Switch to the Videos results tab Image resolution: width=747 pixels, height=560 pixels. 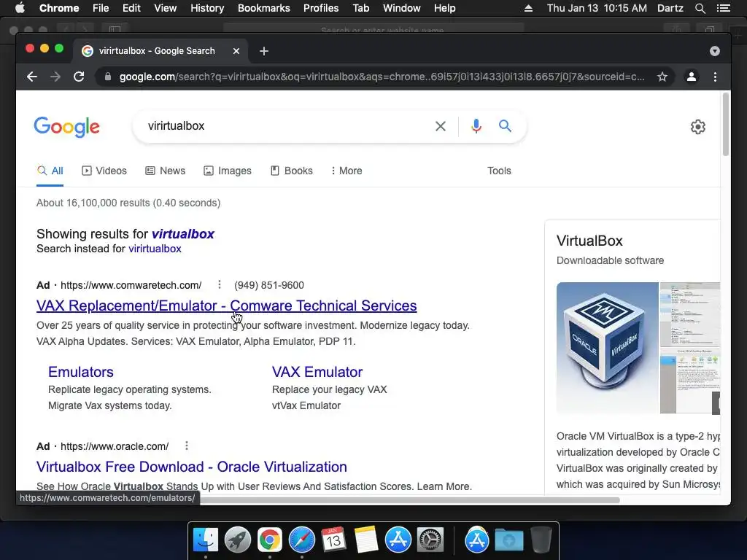[104, 171]
